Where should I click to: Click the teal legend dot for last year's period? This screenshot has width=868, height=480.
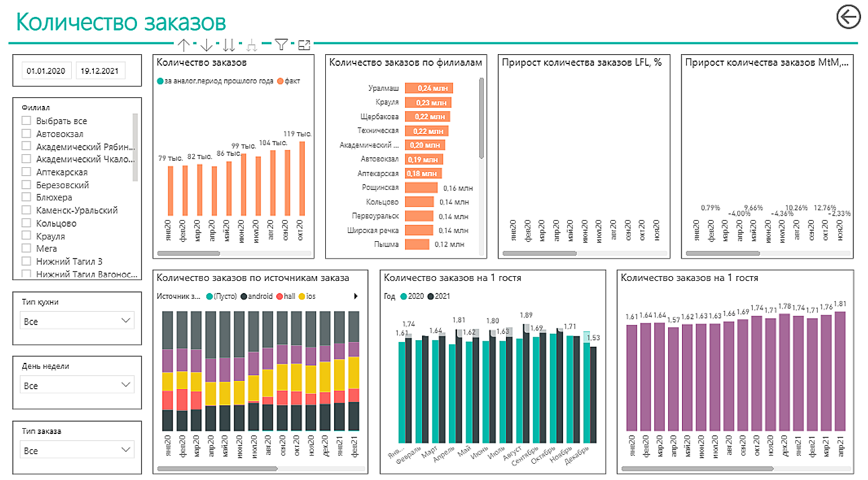point(160,81)
